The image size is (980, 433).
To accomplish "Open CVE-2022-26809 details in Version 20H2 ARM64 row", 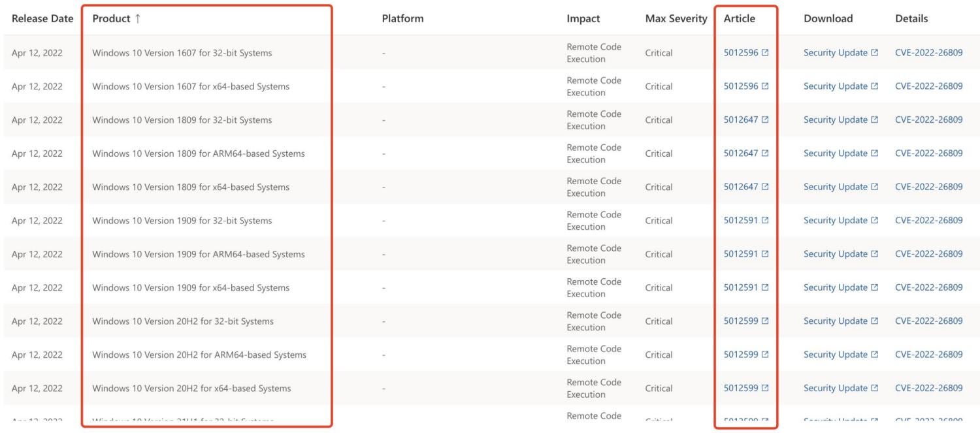I will 929,355.
